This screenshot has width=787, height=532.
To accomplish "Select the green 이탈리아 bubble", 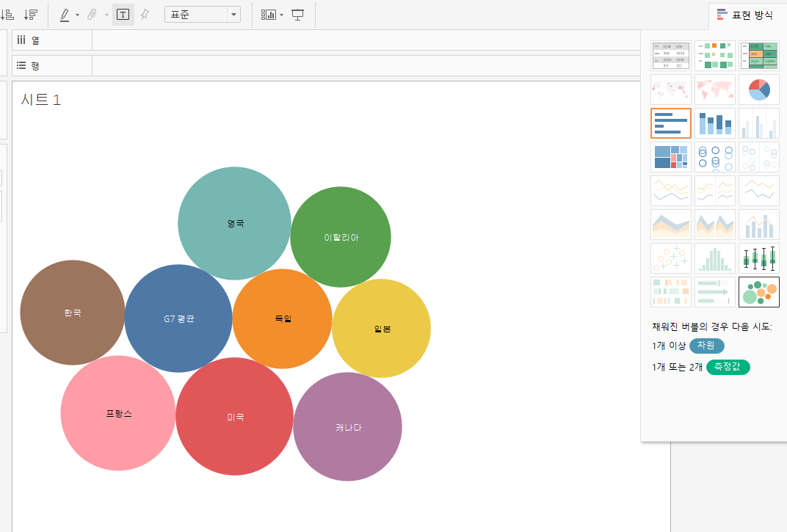I will coord(341,237).
